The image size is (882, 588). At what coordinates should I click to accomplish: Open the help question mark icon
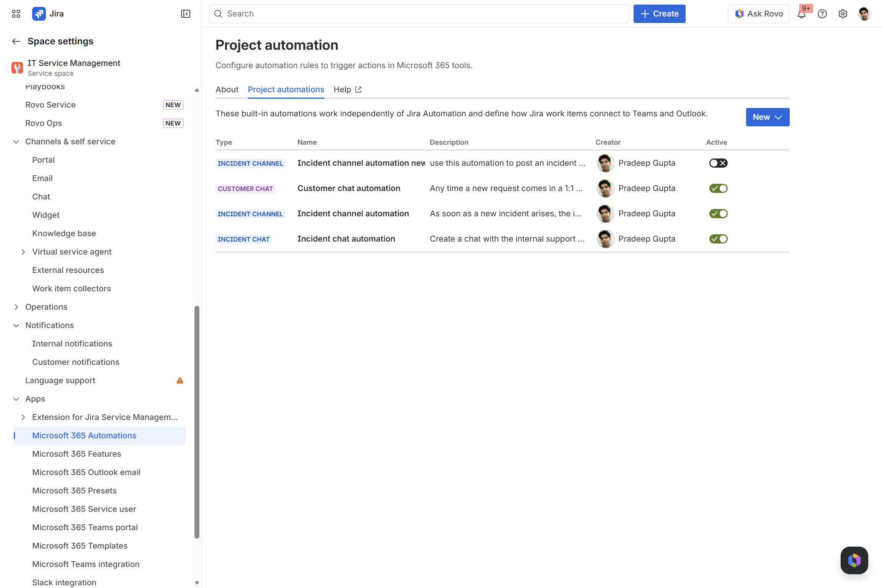(x=822, y=14)
